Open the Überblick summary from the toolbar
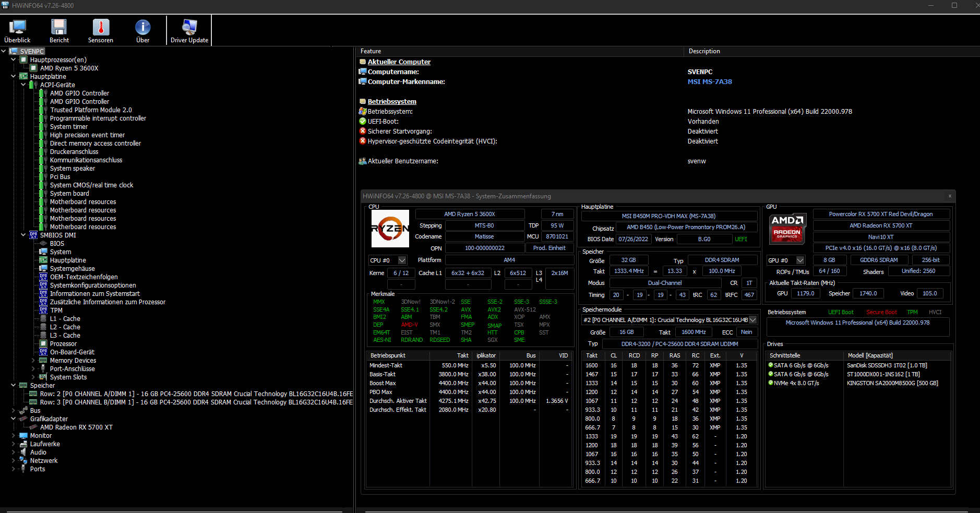This screenshot has width=980, height=513. pos(17,31)
